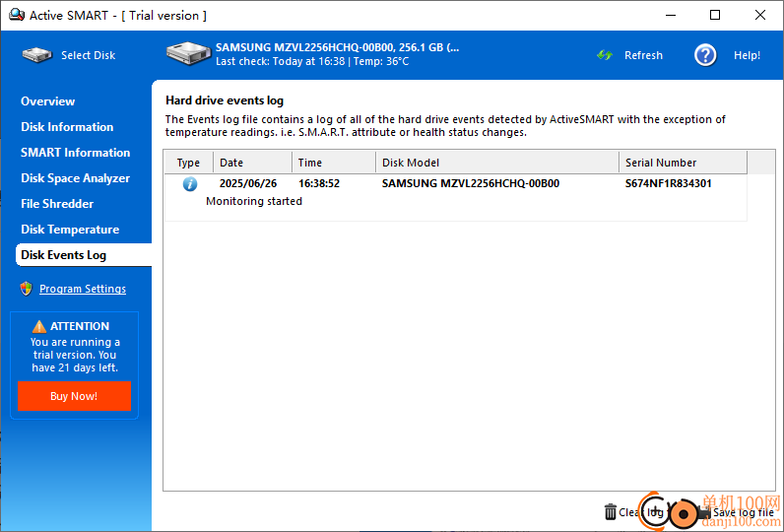The height and width of the screenshot is (532, 784).
Task: Open SMART Information page
Action: click(75, 153)
